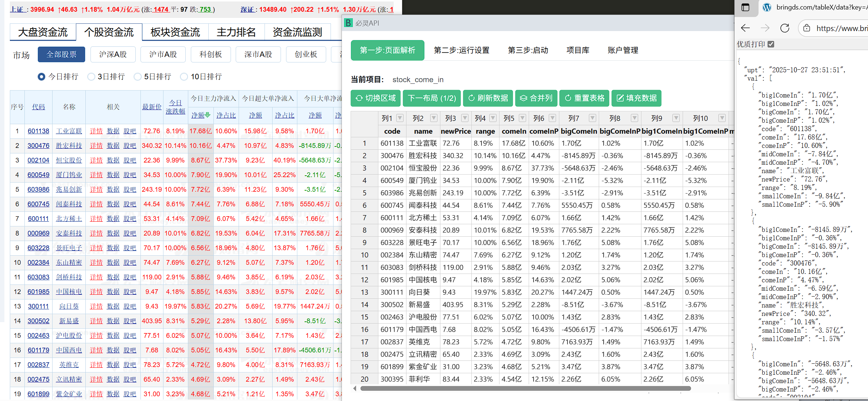Navigate back with the browser back arrow

[745, 28]
